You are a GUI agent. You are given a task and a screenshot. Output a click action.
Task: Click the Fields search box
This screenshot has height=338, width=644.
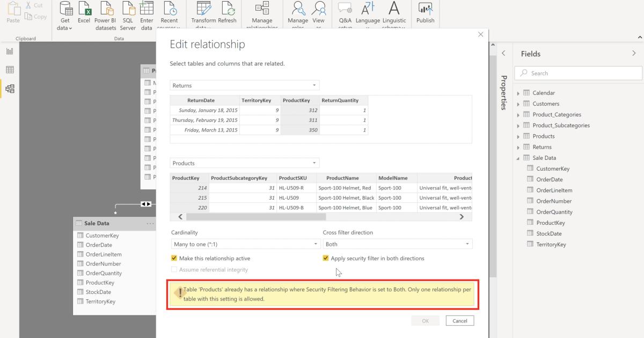578,73
